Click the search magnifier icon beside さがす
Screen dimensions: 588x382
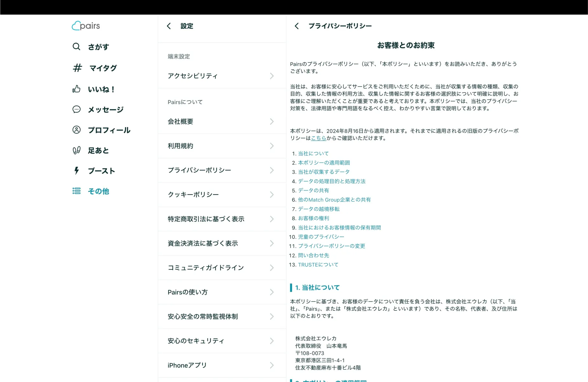[76, 46]
